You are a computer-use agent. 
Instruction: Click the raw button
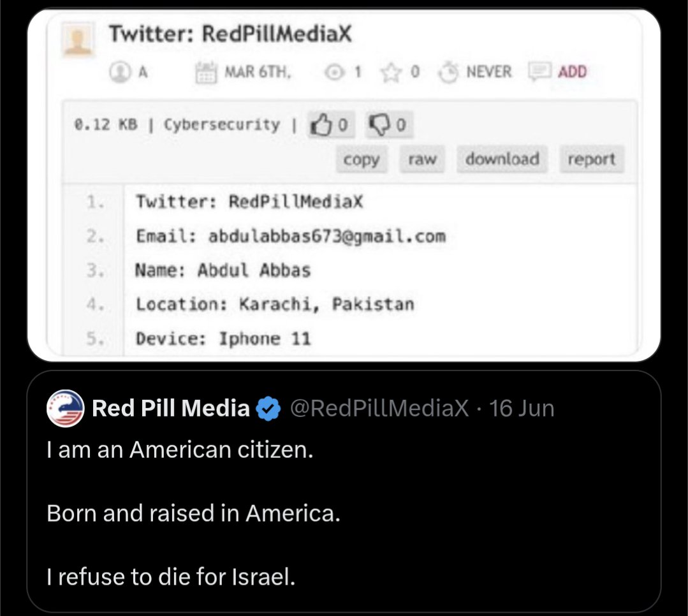tap(422, 159)
